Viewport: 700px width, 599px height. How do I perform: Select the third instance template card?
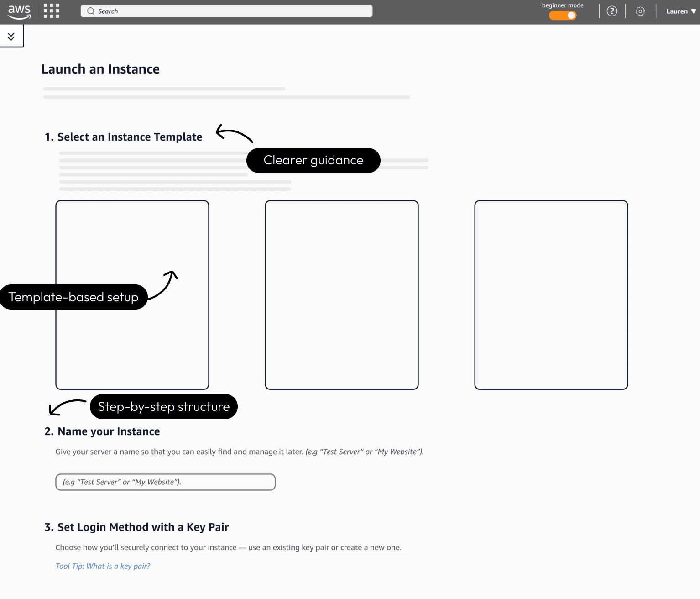(551, 295)
